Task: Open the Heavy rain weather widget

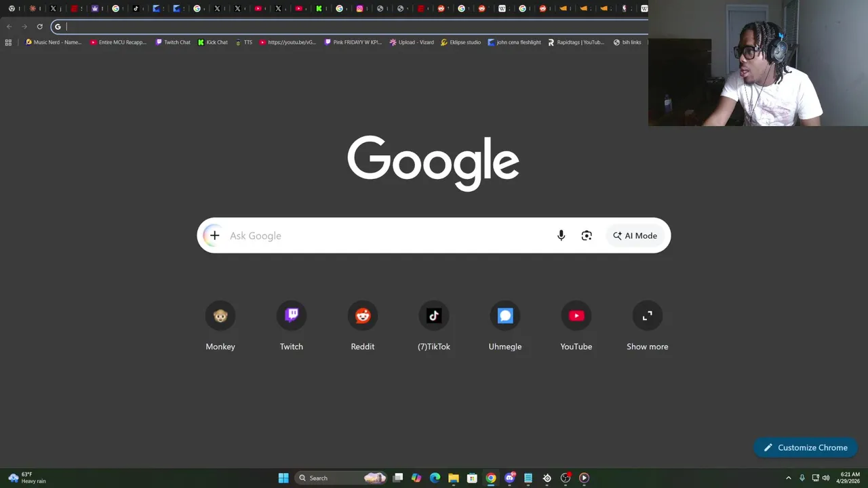Action: [27, 478]
